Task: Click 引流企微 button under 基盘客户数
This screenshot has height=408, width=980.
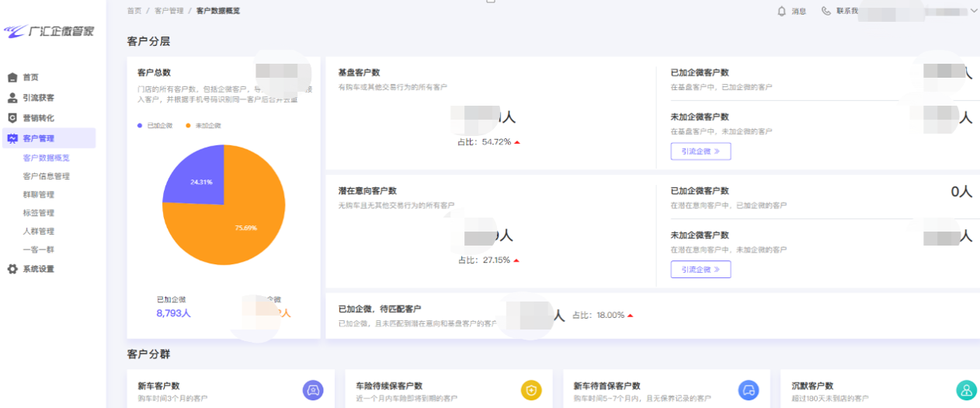Action: (700, 152)
